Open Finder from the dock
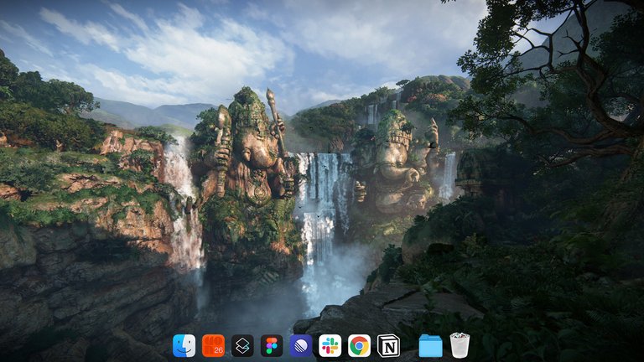 [184, 345]
